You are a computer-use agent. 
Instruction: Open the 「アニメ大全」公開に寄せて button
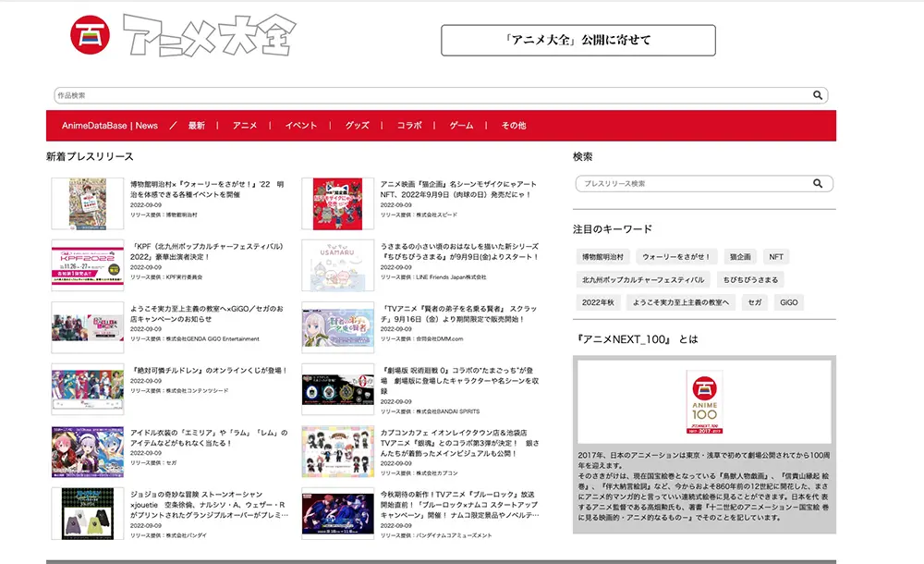pos(578,40)
